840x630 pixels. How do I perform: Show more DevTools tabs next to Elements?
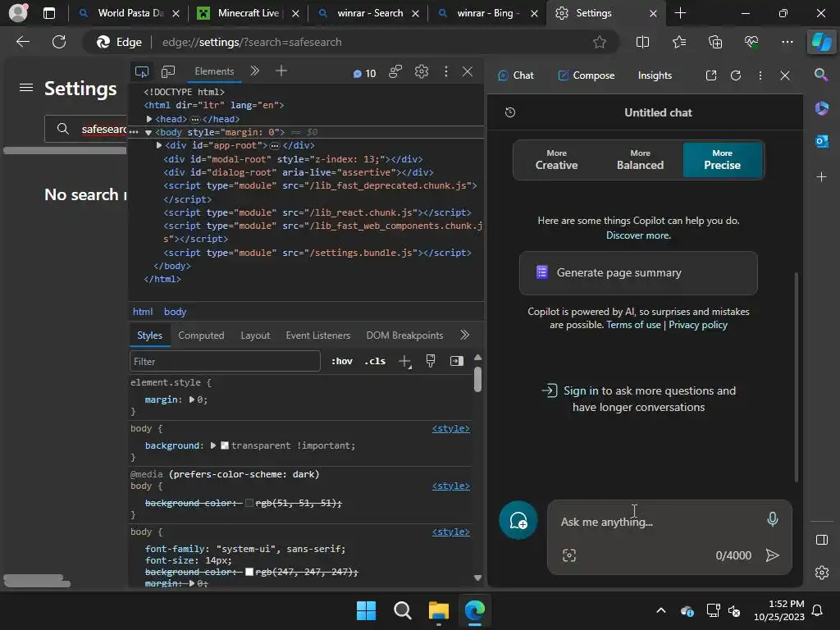click(x=255, y=71)
